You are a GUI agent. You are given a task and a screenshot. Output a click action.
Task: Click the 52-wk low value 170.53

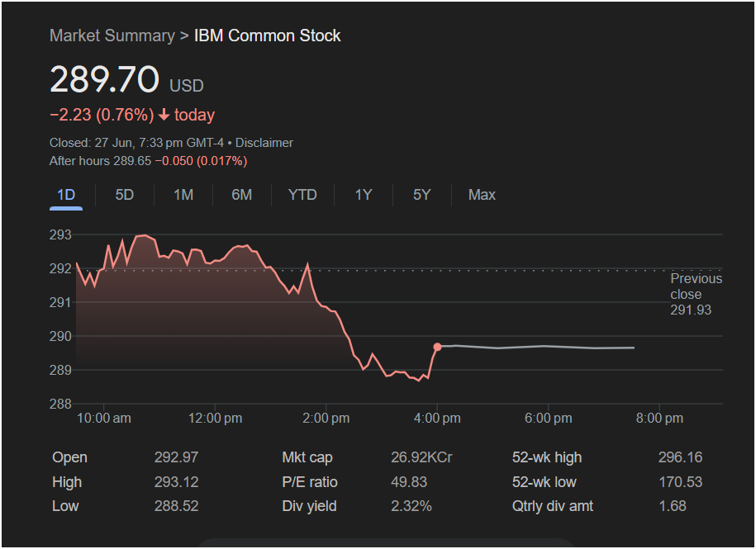[x=680, y=482]
